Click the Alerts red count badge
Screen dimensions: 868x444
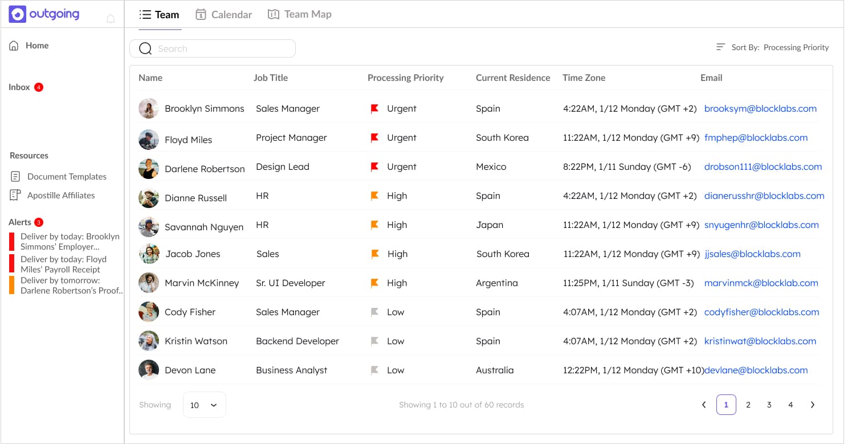[x=39, y=222]
